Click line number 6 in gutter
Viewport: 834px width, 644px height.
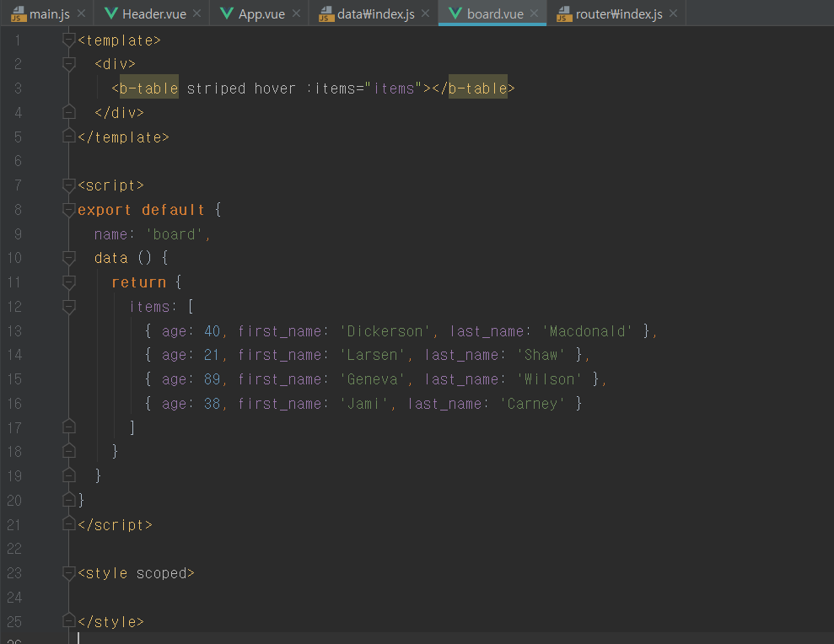(18, 161)
